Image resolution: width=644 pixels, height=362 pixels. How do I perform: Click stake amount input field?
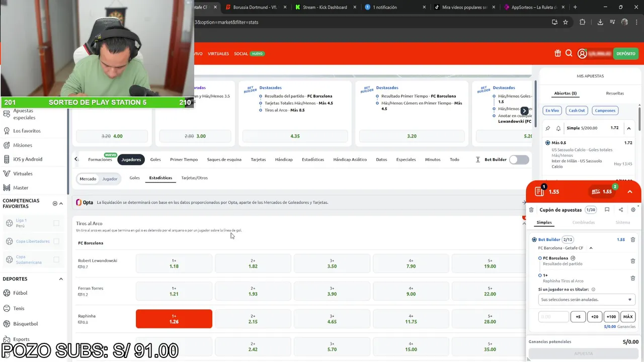pos(553,317)
